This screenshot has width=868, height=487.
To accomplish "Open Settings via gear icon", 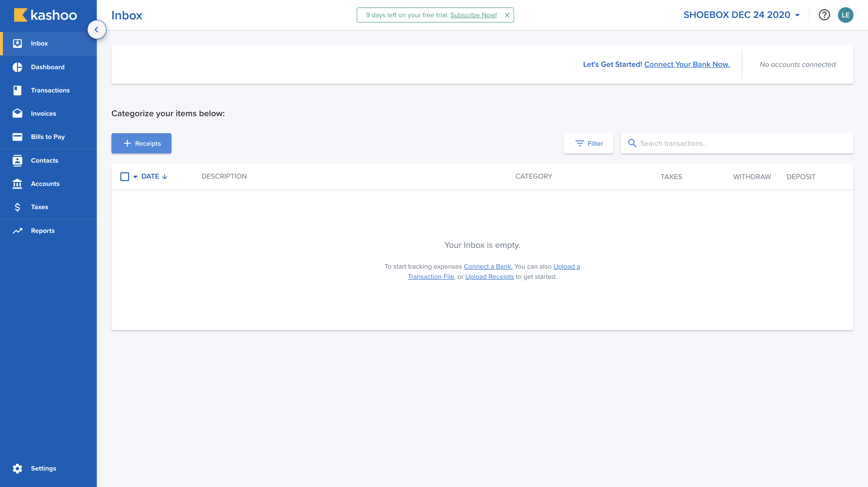I will [17, 468].
